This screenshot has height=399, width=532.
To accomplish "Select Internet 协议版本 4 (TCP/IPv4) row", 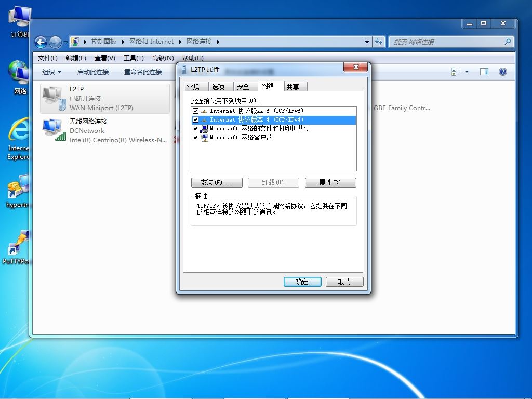I will click(x=273, y=120).
